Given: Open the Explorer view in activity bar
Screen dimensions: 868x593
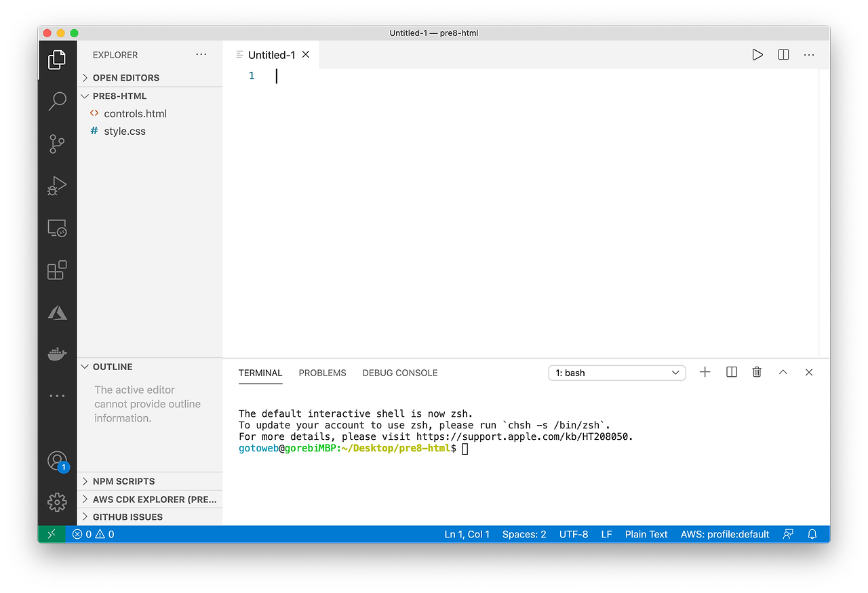Looking at the screenshot, I should coord(57,60).
